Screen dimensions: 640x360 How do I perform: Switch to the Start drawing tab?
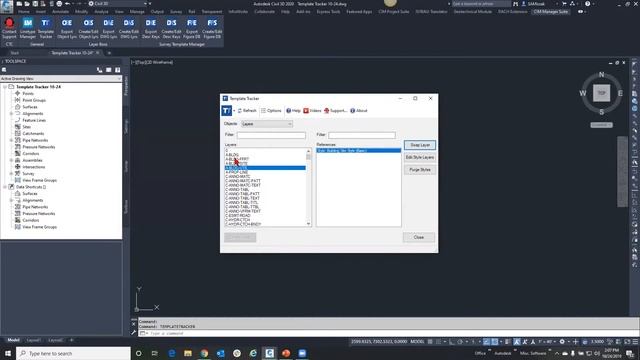(15, 53)
